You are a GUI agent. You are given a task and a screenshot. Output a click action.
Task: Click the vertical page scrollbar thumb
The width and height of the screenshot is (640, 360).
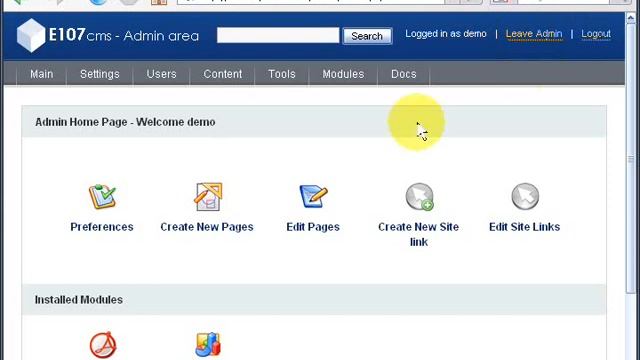pos(631,159)
